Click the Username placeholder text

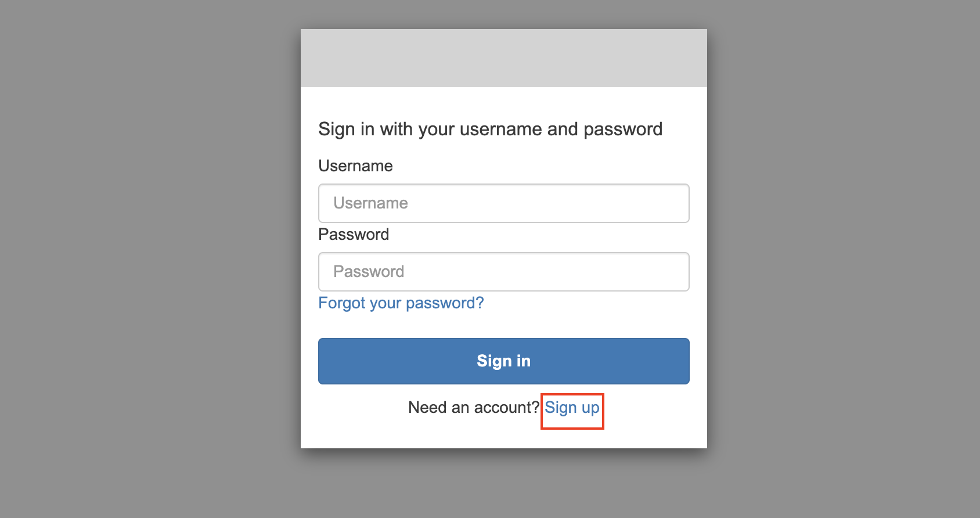click(x=370, y=203)
